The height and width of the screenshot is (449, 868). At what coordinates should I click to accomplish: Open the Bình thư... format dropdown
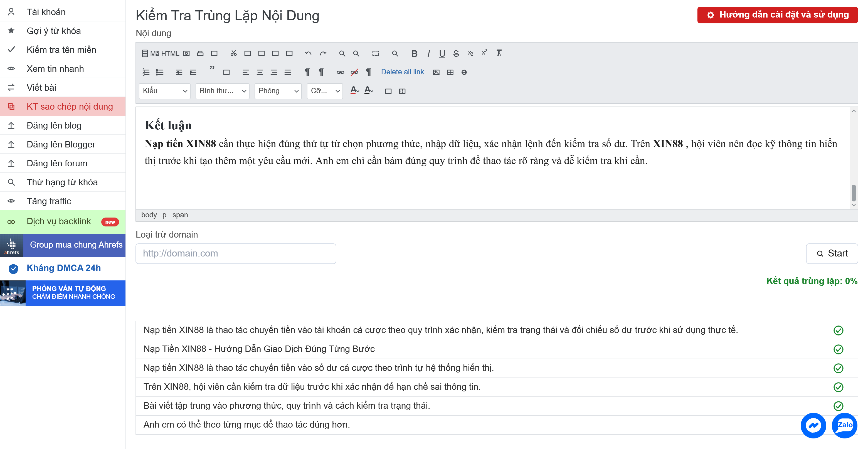[x=222, y=91]
